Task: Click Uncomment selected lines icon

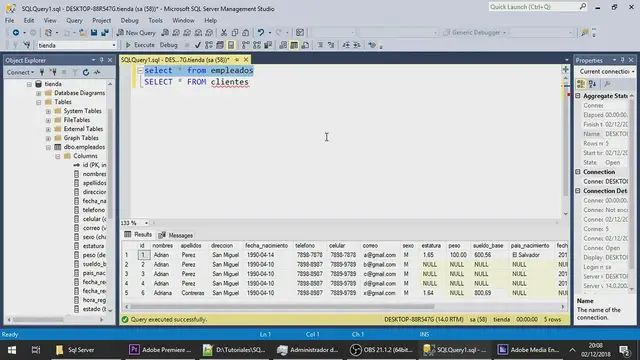Action: 331,45
